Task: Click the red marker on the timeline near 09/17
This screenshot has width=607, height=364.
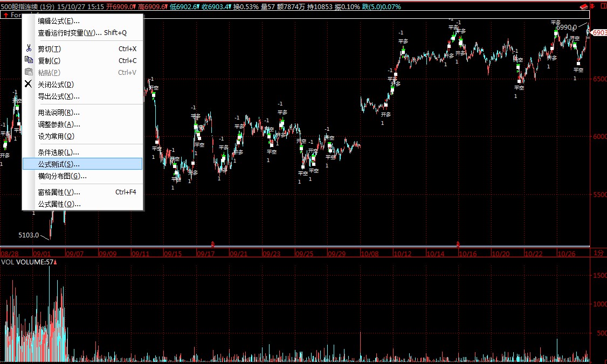Action: (213, 244)
